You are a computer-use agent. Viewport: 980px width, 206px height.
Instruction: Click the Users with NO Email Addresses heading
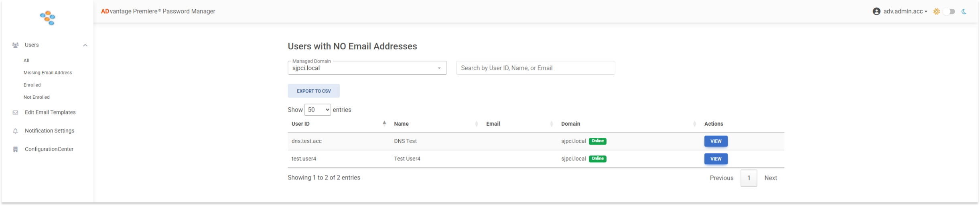352,47
